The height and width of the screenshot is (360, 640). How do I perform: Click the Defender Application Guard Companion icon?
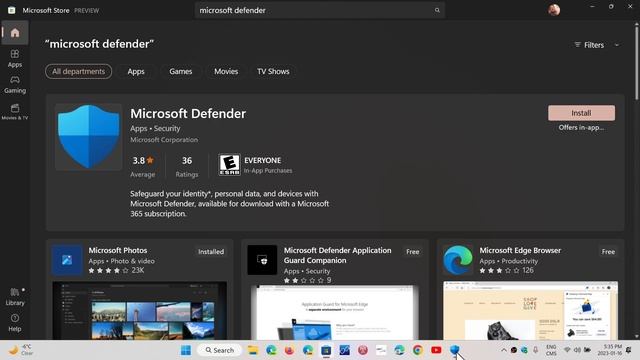coord(262,260)
